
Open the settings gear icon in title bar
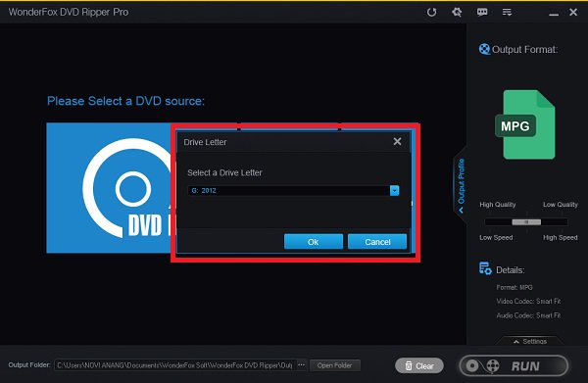[457, 12]
